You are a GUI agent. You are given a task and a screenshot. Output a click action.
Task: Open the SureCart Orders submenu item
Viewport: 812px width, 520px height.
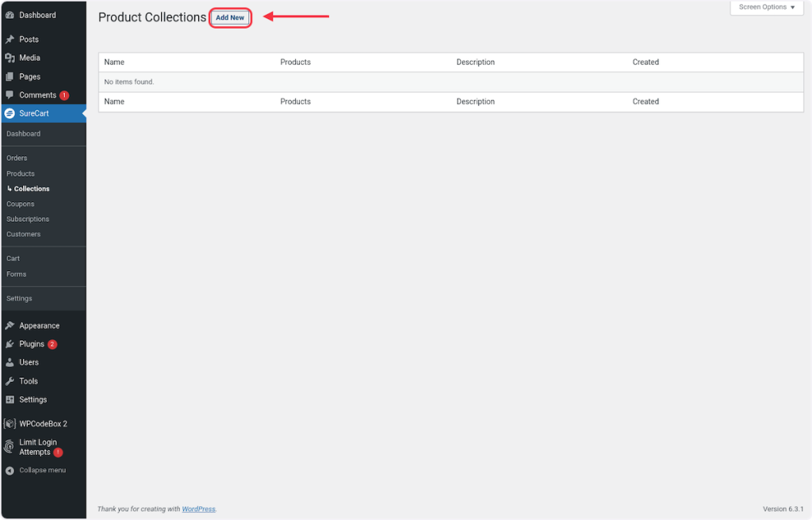pos(17,159)
